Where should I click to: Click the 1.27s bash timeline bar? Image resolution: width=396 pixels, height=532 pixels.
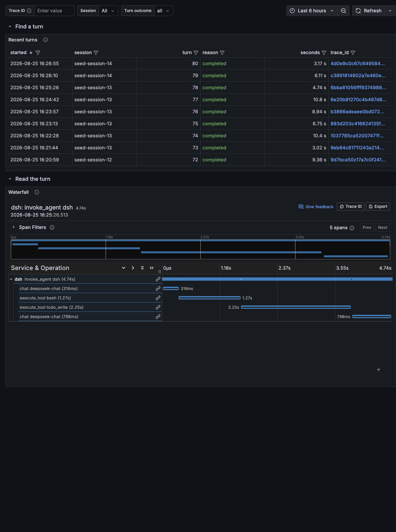(x=210, y=298)
